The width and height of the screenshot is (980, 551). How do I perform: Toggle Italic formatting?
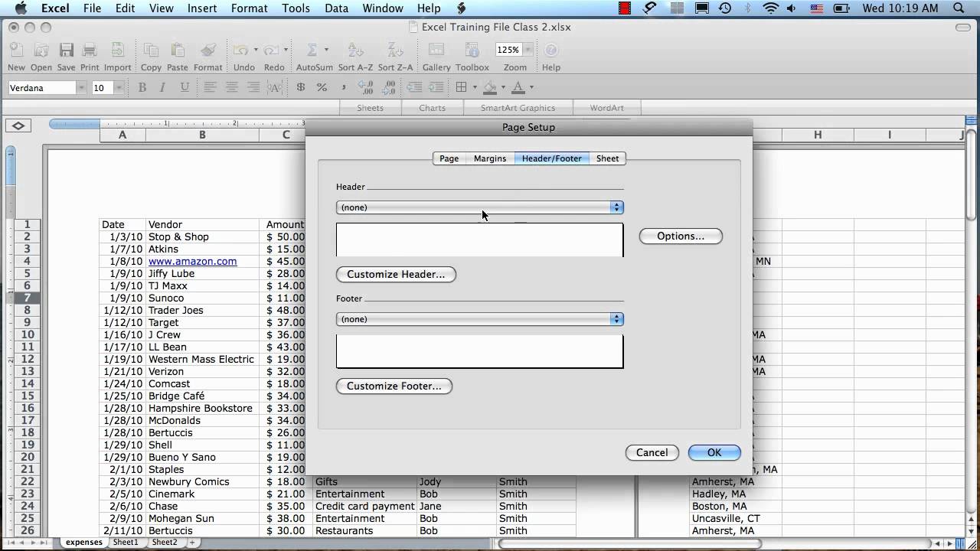[162, 87]
